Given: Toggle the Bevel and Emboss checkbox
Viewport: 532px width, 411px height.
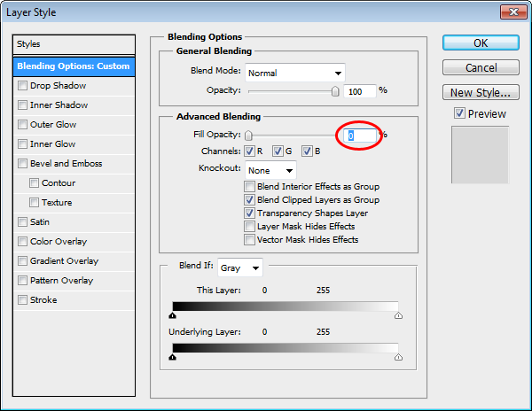Looking at the screenshot, I should tap(22, 164).
